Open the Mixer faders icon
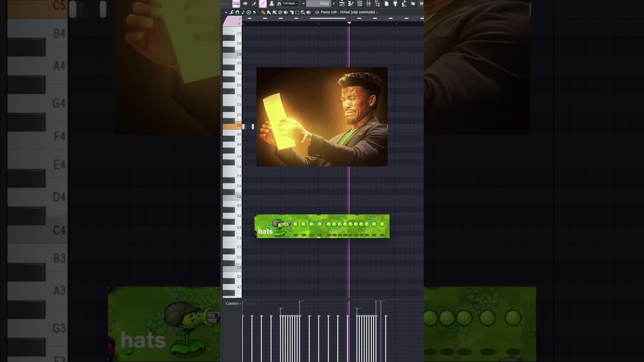This screenshot has width=644, height=362. [368, 4]
